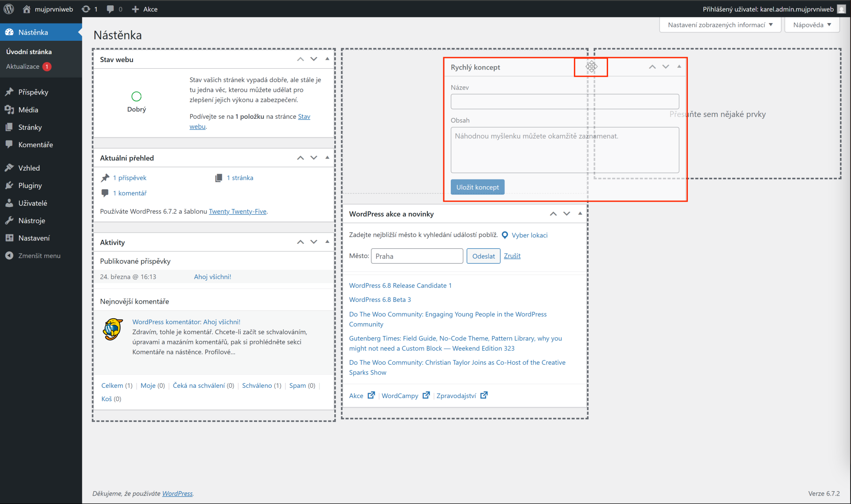Viewport: 851px width, 504px height.
Task: Open the Twenty Twenty-Five theme link
Action: 238,211
